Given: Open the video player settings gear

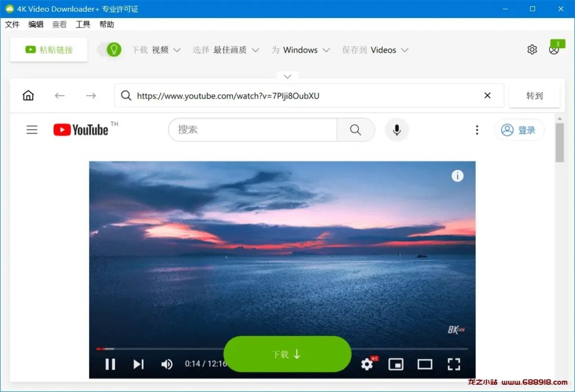Looking at the screenshot, I should tap(367, 364).
